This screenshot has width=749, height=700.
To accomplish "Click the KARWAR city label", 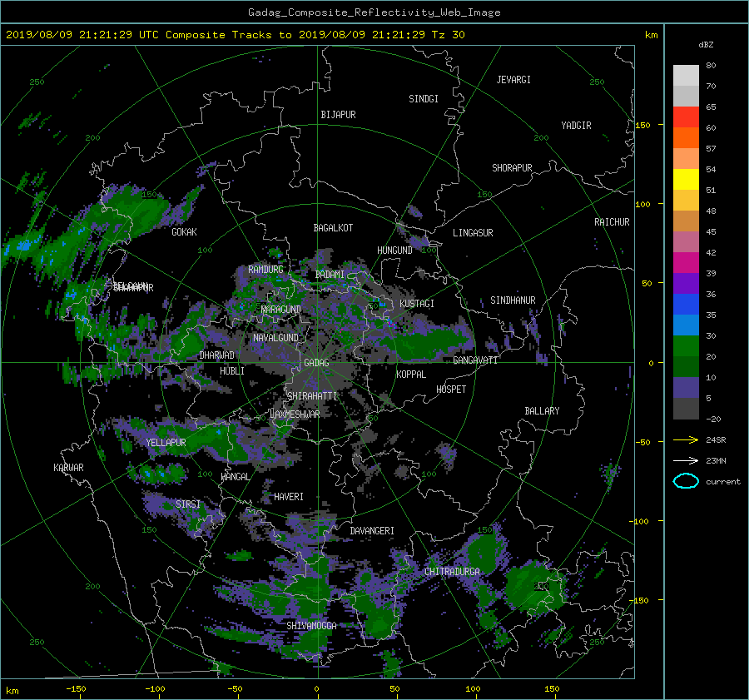I will coord(68,468).
